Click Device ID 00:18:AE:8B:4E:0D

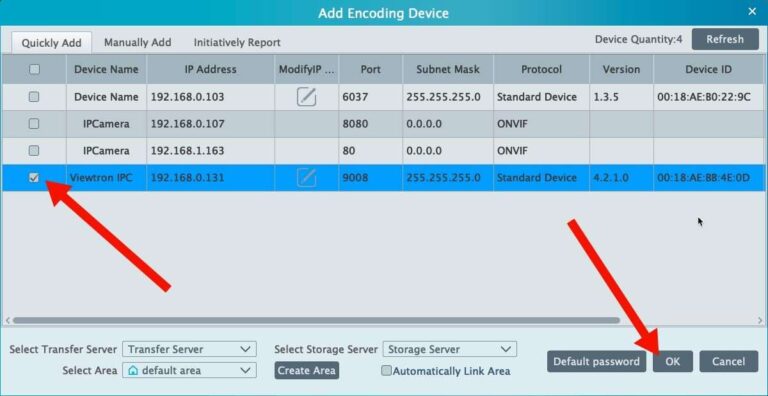click(x=703, y=177)
